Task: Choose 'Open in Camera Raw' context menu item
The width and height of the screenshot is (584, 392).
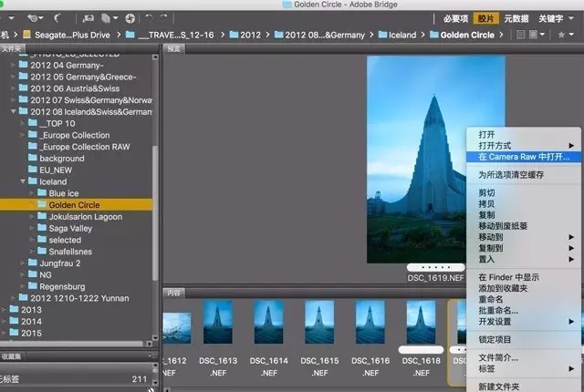Action: click(523, 157)
